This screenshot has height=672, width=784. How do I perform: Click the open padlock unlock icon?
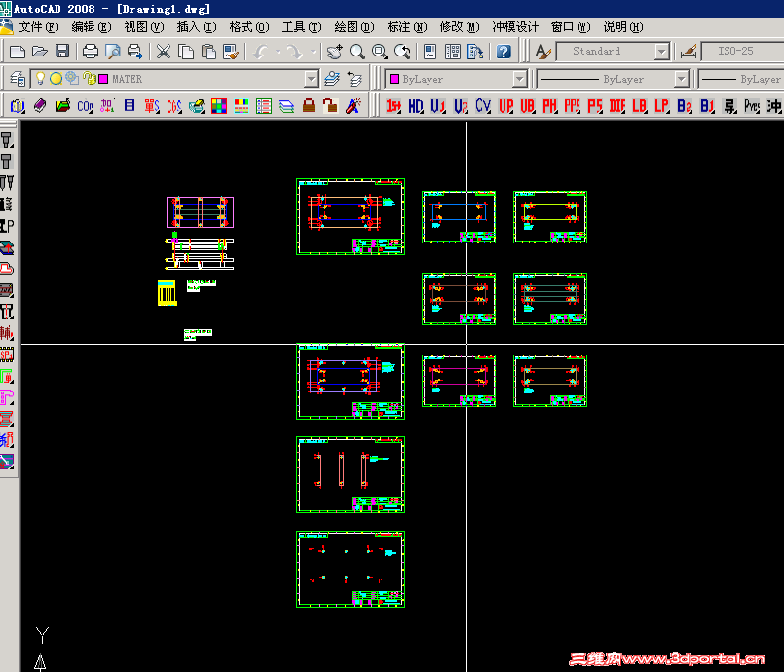point(330,106)
